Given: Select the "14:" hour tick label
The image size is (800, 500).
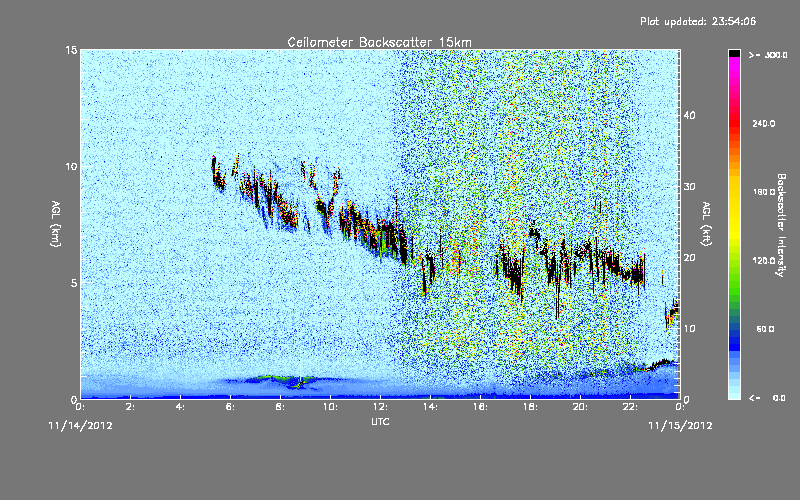Looking at the screenshot, I should pos(430,407).
